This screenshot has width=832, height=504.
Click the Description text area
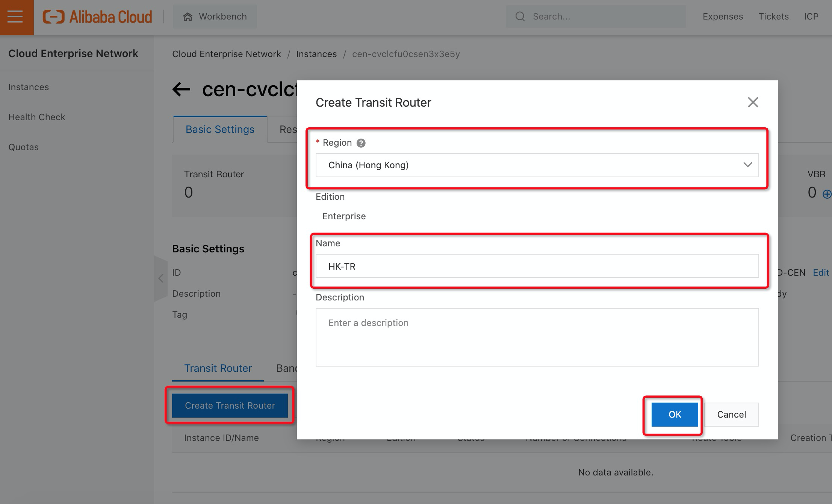tap(537, 337)
